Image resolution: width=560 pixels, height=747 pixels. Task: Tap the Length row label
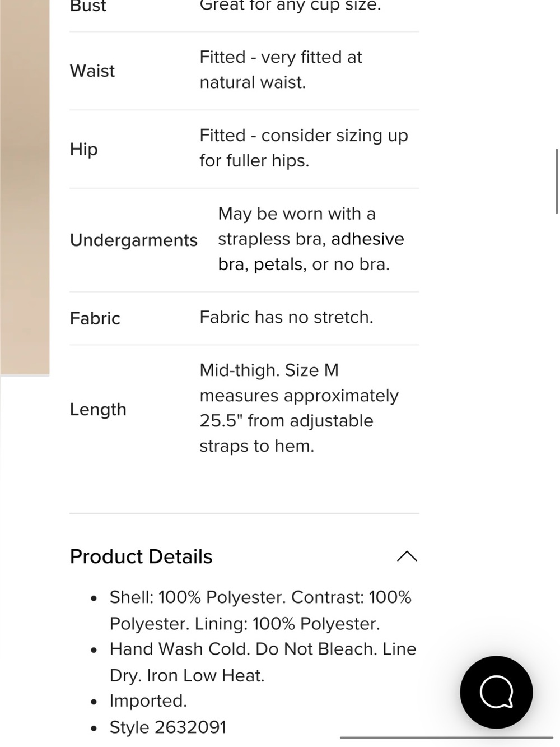(x=98, y=410)
